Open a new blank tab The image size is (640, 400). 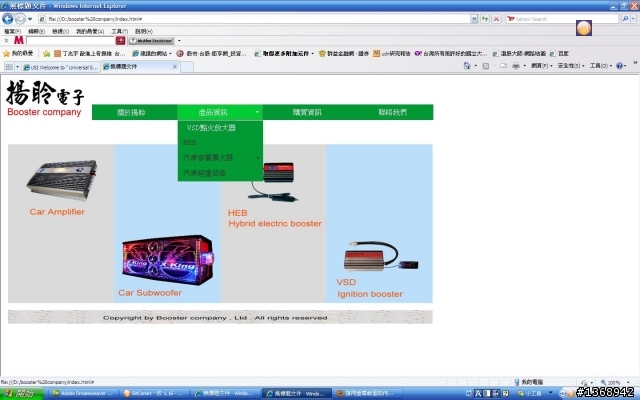[x=187, y=67]
